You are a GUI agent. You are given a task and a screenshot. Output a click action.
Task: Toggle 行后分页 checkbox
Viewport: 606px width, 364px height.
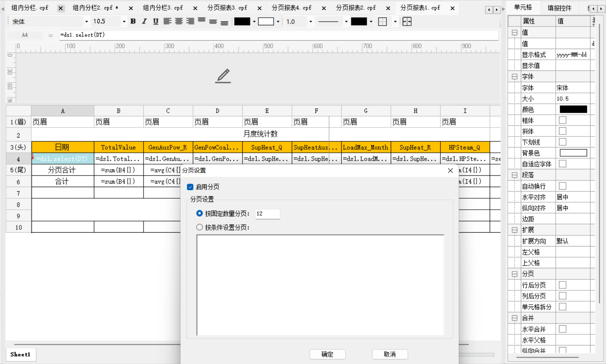(x=562, y=285)
